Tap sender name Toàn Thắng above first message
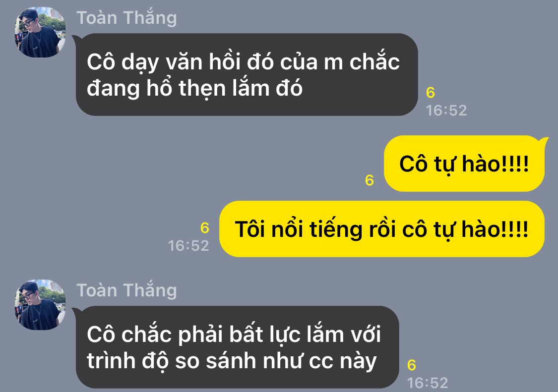Screen dimensions: 558x392 [126, 18]
